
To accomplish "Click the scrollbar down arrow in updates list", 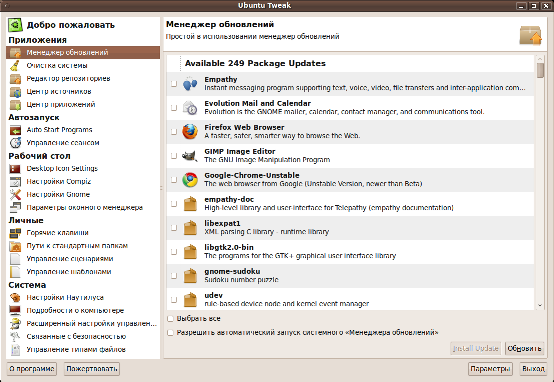I will click(x=540, y=305).
